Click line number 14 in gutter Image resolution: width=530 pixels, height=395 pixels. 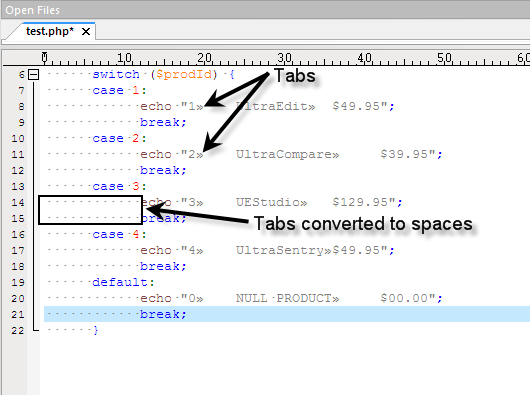[x=18, y=203]
